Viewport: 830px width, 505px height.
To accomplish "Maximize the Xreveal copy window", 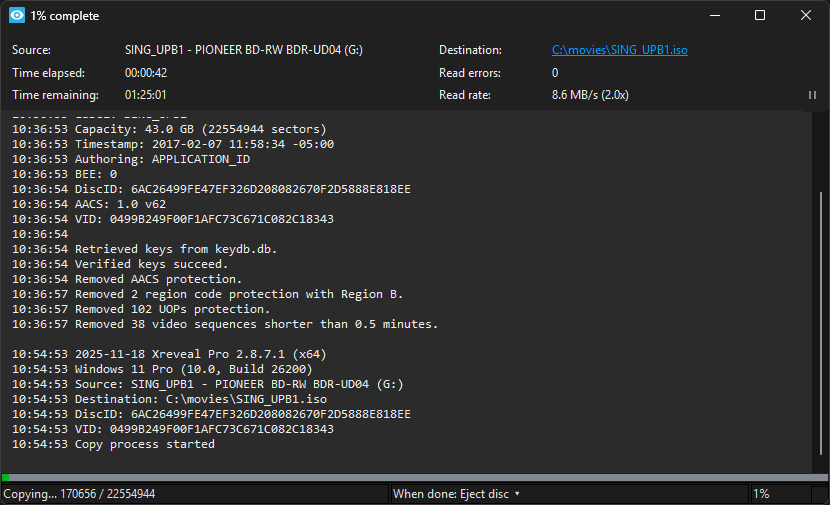I will coord(760,16).
